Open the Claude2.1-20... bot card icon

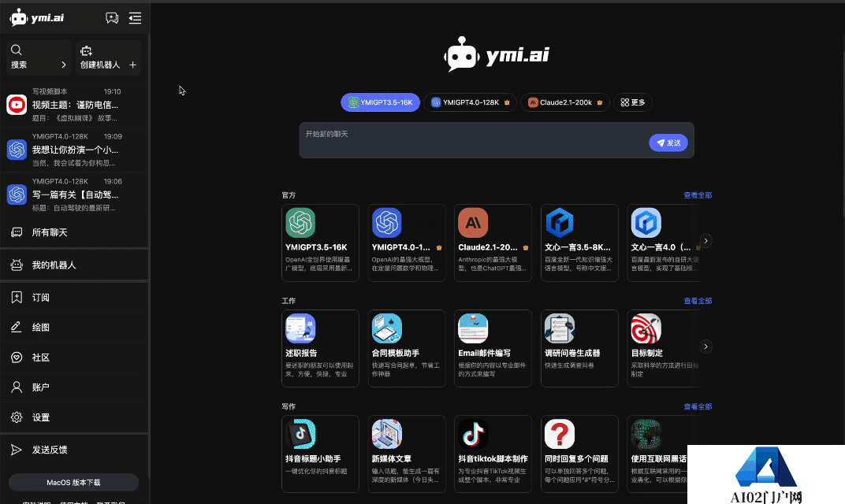coord(473,222)
